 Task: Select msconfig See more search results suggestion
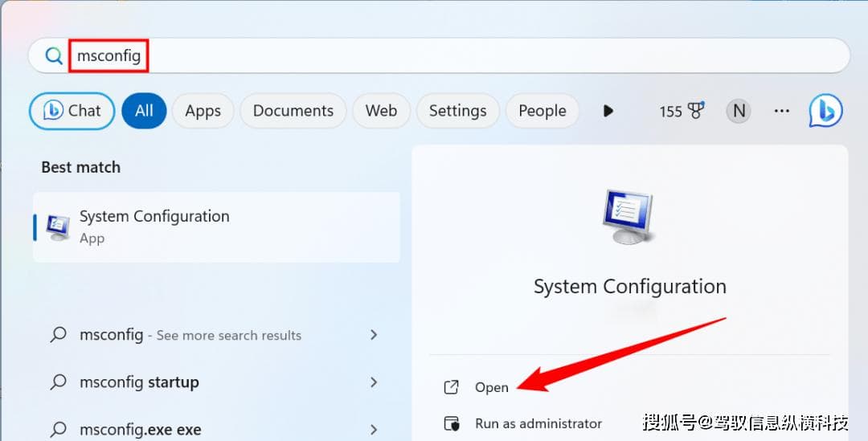(216, 335)
